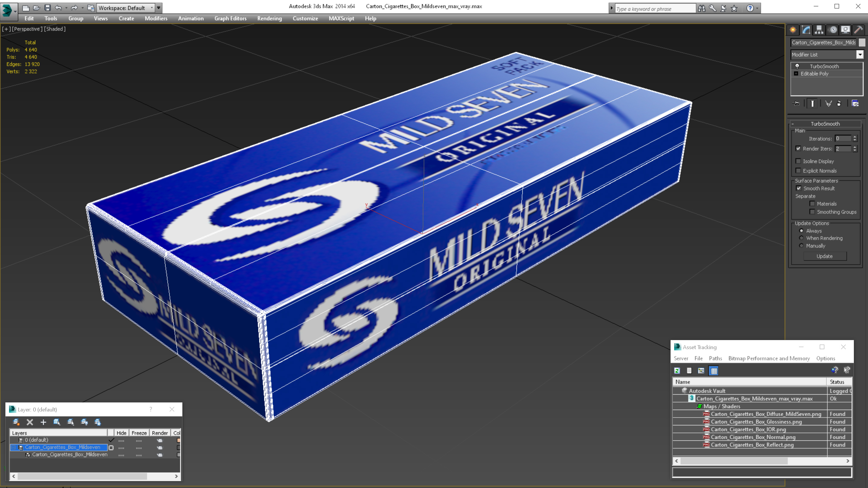
Task: Click the Update button in TurboSmooth
Action: point(825,256)
